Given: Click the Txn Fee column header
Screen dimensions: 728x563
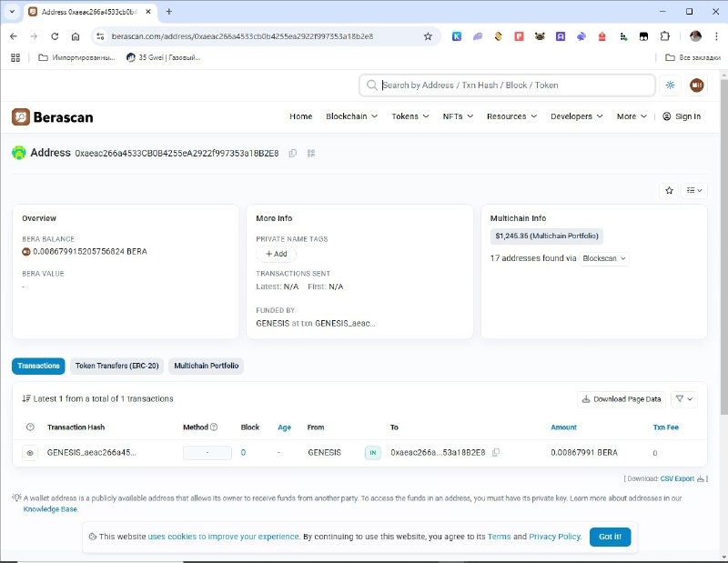Looking at the screenshot, I should pyautogui.click(x=666, y=427).
